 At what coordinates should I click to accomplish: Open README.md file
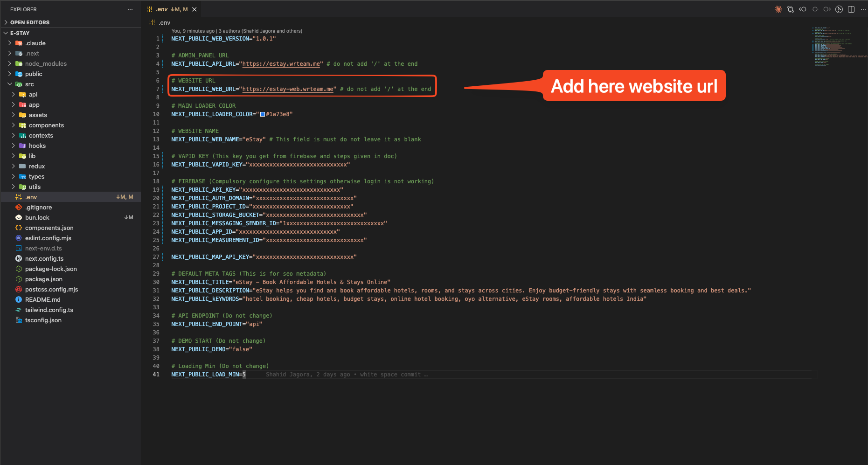[43, 300]
